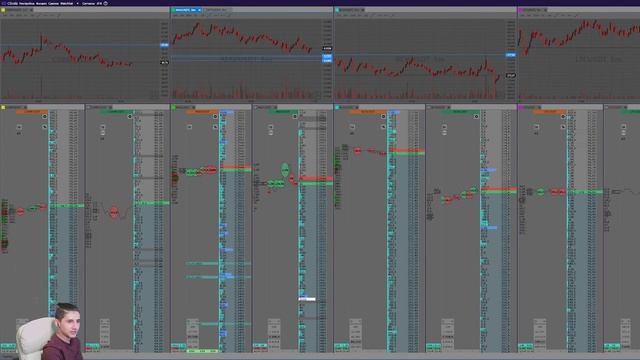
Task: Click the green link square on the second chart
Action: coord(173,10)
